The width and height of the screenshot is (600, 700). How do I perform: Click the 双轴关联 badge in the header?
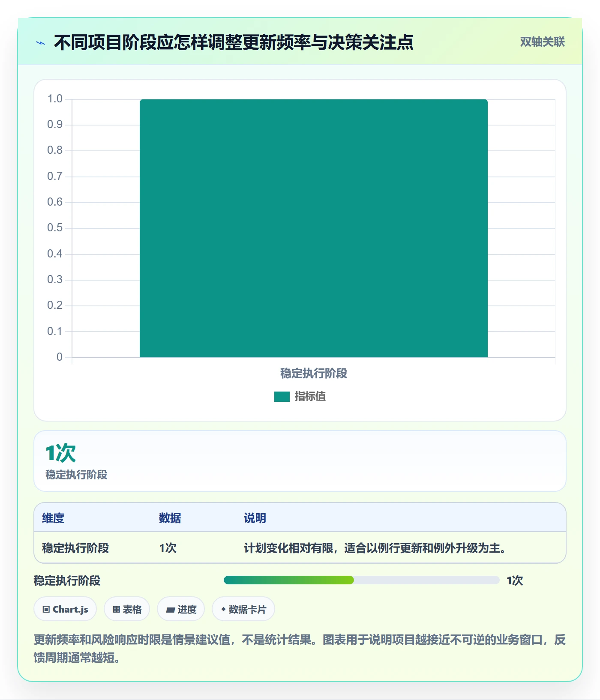point(542,42)
